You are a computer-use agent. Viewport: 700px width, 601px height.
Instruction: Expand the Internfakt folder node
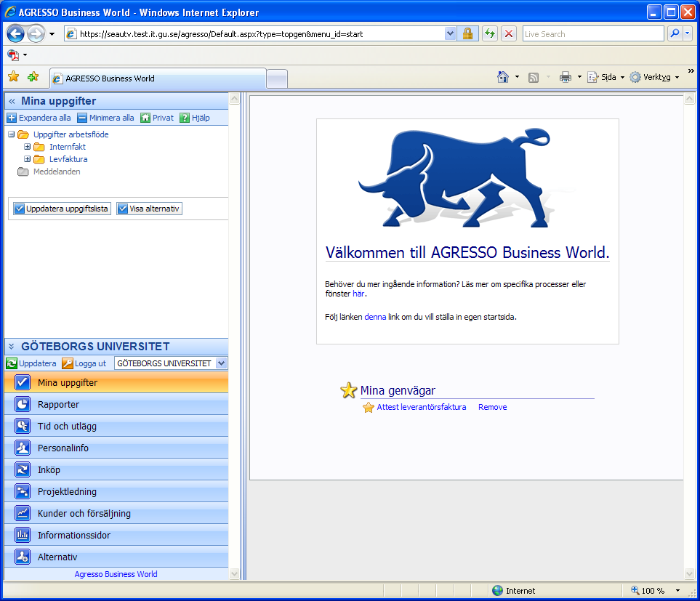pyautogui.click(x=27, y=147)
